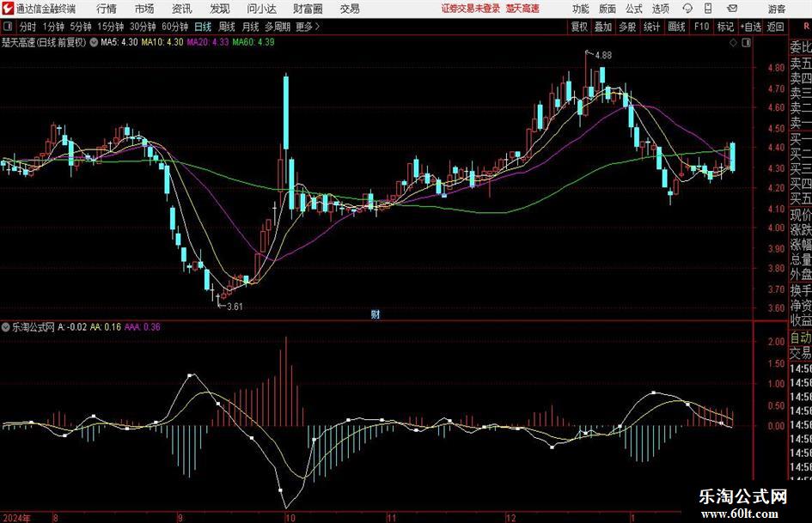
Task: Open the mail envelope icon
Action: 732,9
